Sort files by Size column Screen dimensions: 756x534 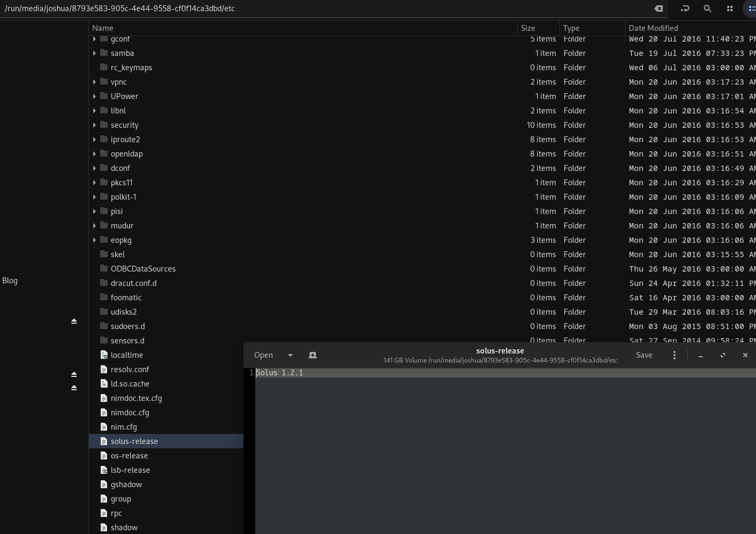(528, 28)
